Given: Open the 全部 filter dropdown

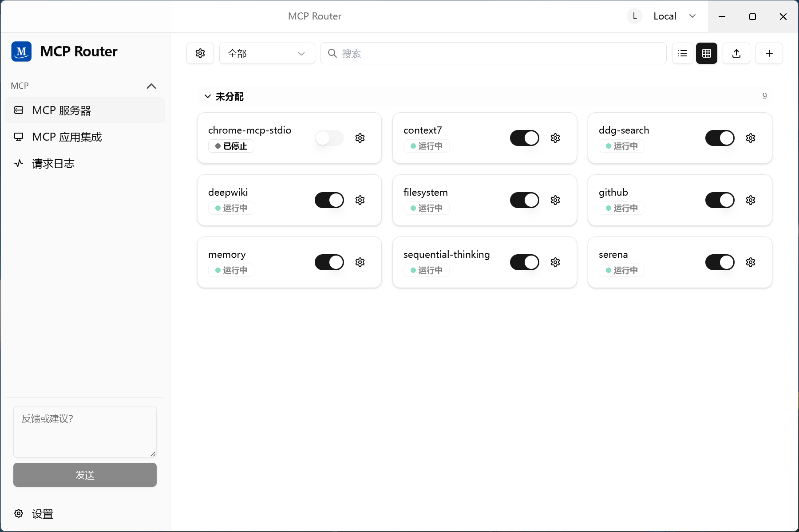Looking at the screenshot, I should click(267, 53).
